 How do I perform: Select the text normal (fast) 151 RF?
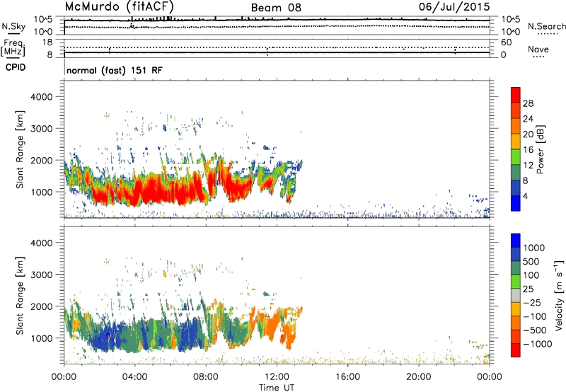pos(115,70)
